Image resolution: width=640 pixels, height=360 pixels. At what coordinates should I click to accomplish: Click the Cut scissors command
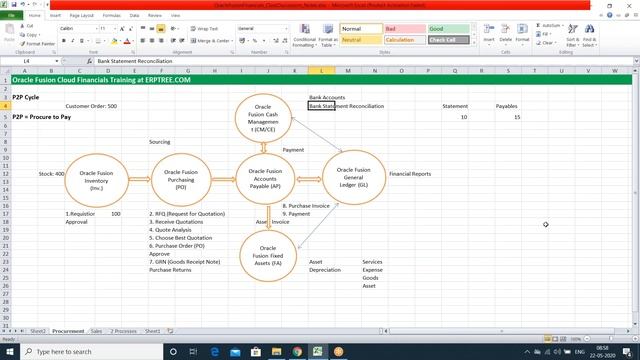[27, 26]
